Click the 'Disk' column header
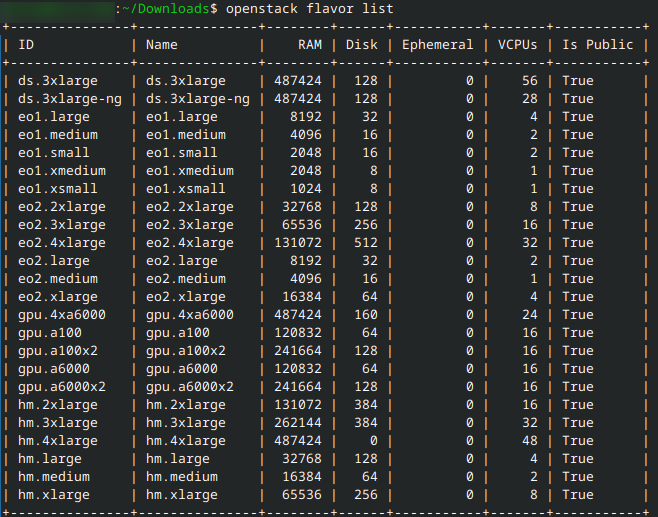Screen dimensions: 658x517 coord(361,44)
